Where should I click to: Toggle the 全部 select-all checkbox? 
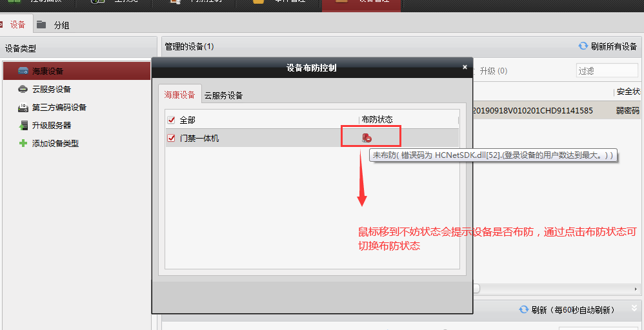171,120
